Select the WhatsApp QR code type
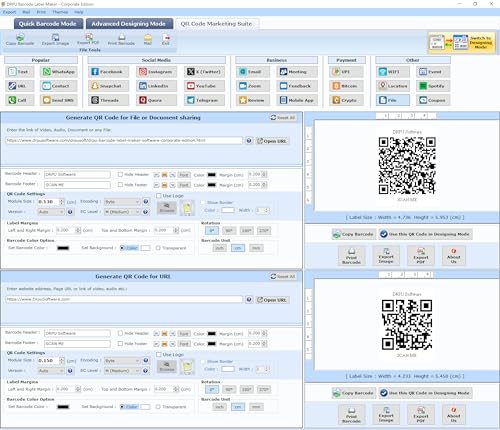 (59, 72)
